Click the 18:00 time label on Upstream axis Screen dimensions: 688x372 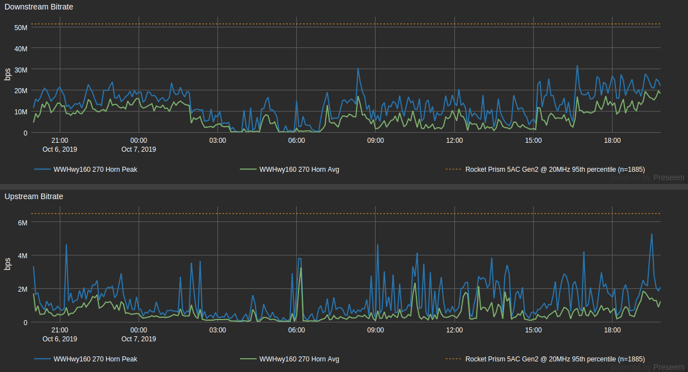pos(613,330)
